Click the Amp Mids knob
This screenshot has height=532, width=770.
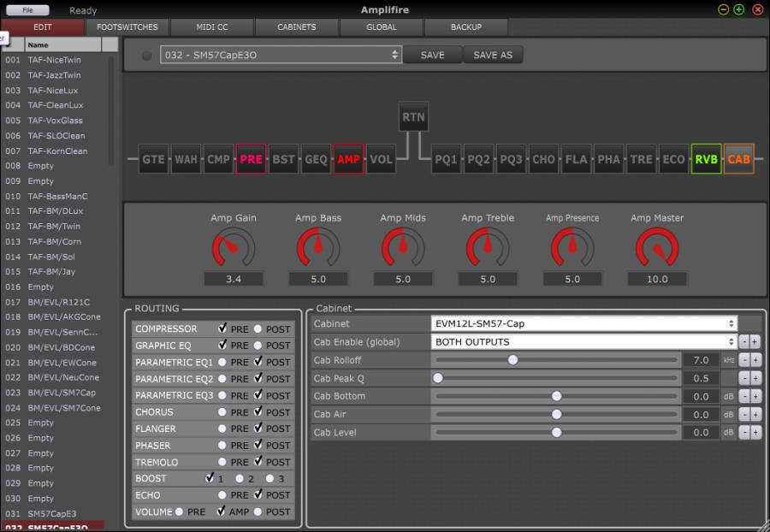pyautogui.click(x=403, y=248)
